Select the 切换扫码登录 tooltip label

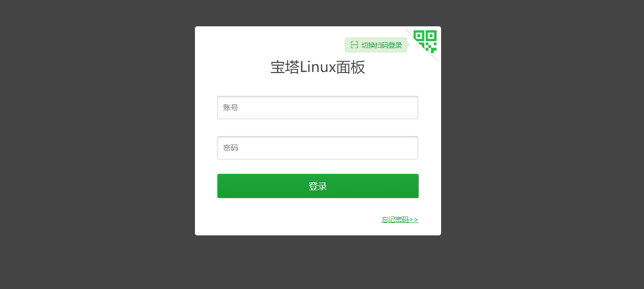tap(381, 45)
